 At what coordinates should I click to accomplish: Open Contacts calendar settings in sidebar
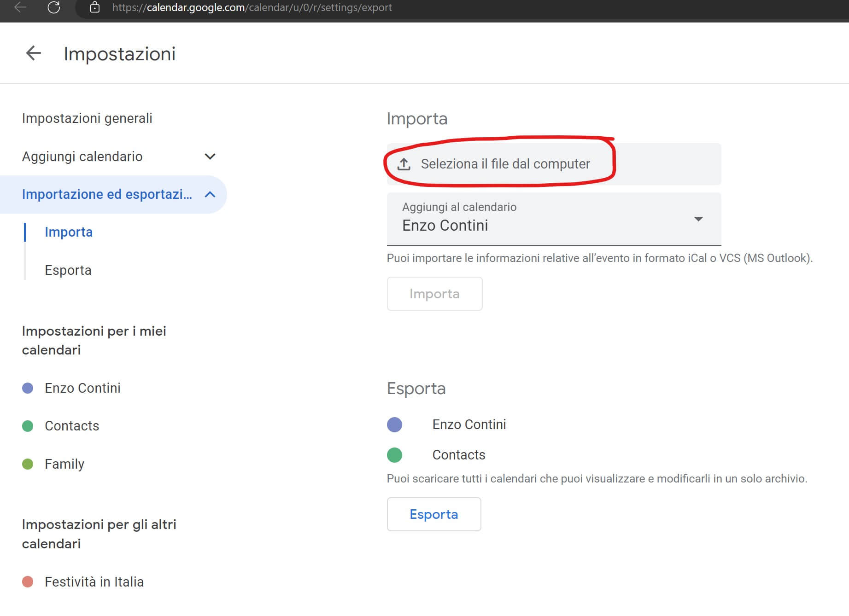[72, 426]
